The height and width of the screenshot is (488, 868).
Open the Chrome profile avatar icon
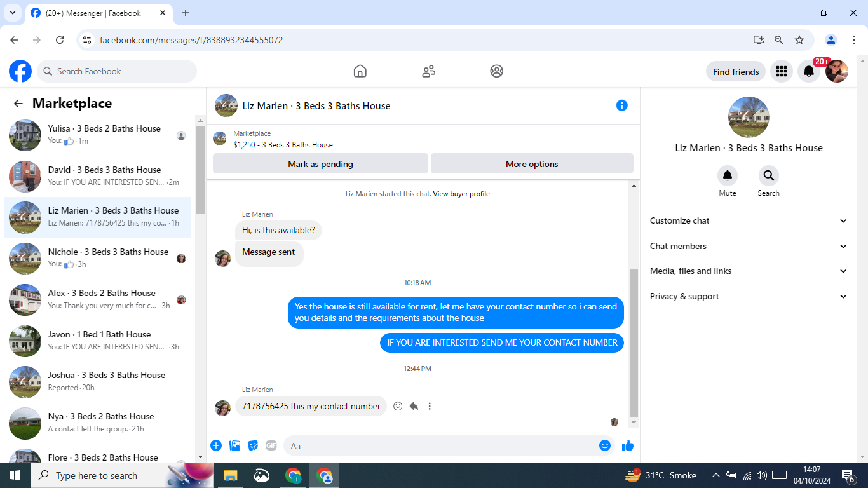point(831,40)
